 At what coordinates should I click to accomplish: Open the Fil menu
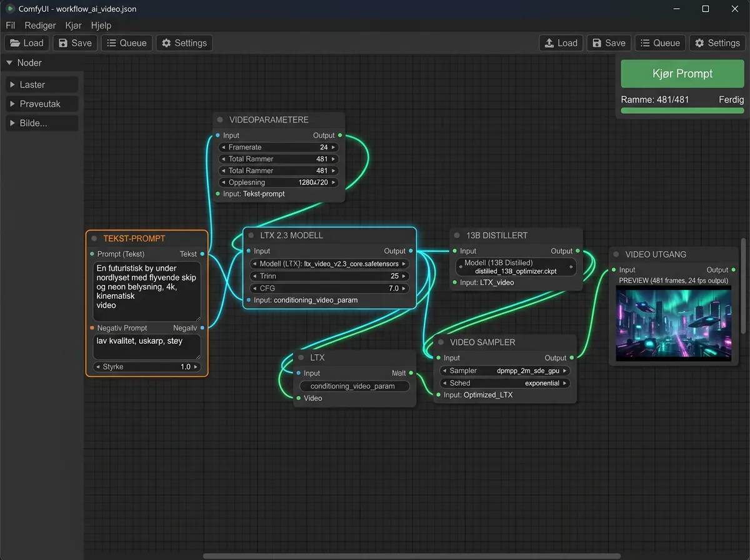[x=10, y=26]
